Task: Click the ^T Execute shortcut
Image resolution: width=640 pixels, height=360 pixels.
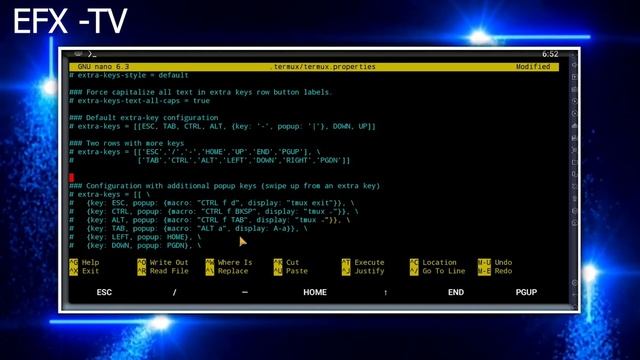Action: pos(363,262)
